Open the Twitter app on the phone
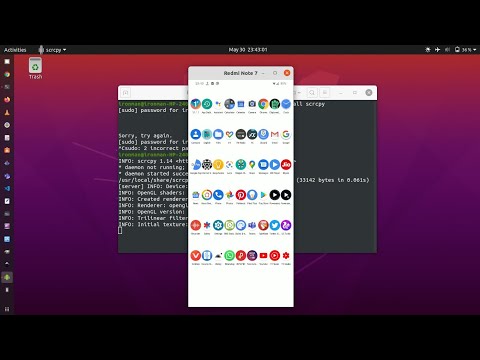This screenshot has height=360, width=480. (x=275, y=225)
